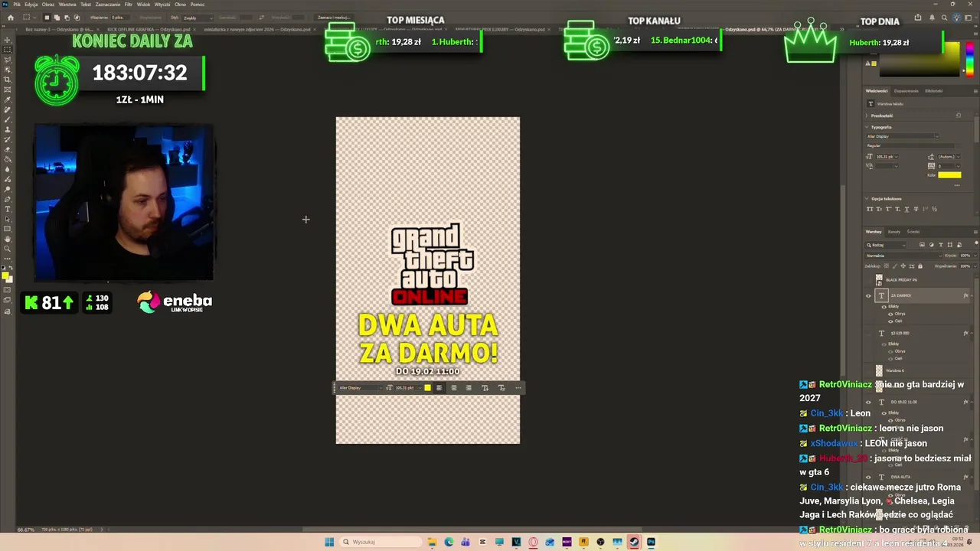Toggle visibility of the DO 19.02 11:00 layer
Image resolution: width=980 pixels, height=551 pixels.
(x=868, y=402)
